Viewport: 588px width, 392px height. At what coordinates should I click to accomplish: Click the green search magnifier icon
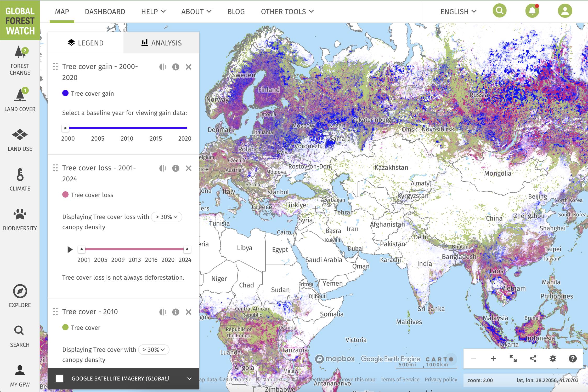[x=499, y=11]
